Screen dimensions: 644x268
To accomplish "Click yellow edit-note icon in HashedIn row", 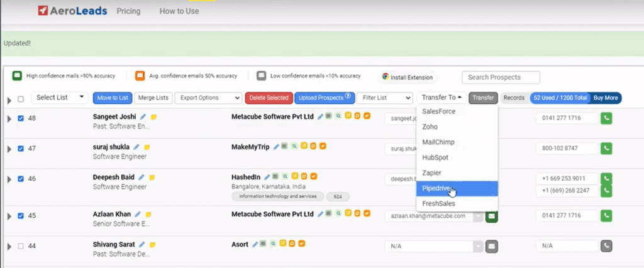I will [x=294, y=176].
